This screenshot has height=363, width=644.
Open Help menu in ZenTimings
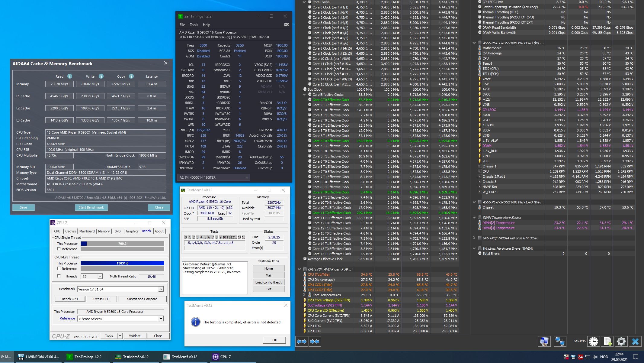tap(207, 25)
